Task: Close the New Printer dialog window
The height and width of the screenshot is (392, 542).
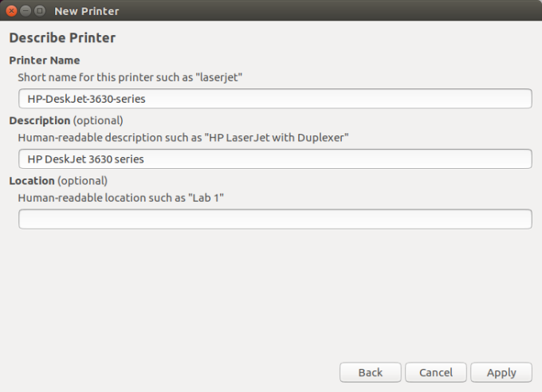Action: 12,10
